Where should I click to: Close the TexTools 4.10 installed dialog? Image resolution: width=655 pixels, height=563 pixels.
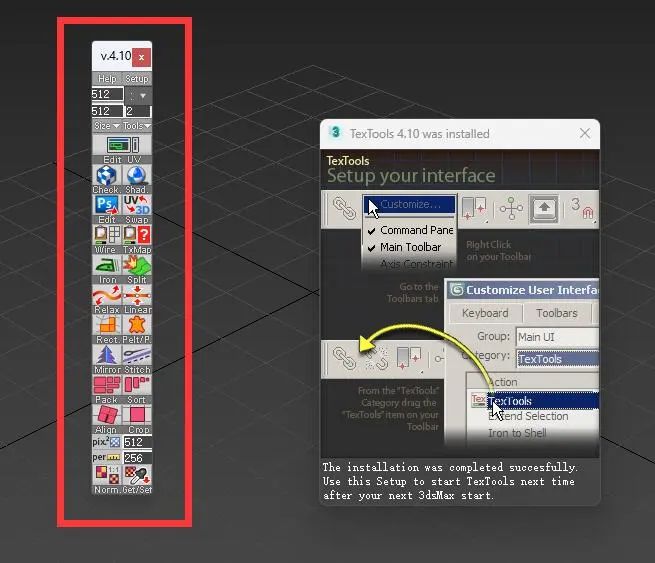[x=585, y=134]
